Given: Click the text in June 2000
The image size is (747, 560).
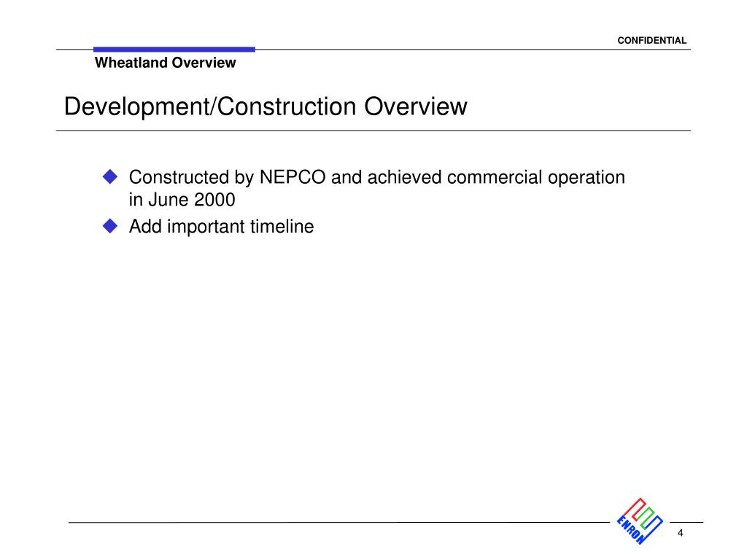Looking at the screenshot, I should click(182, 198).
